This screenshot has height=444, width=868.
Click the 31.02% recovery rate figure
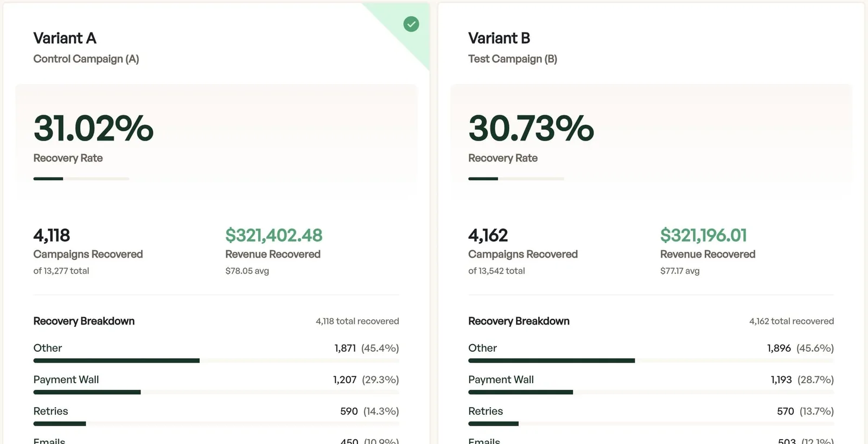(93, 129)
